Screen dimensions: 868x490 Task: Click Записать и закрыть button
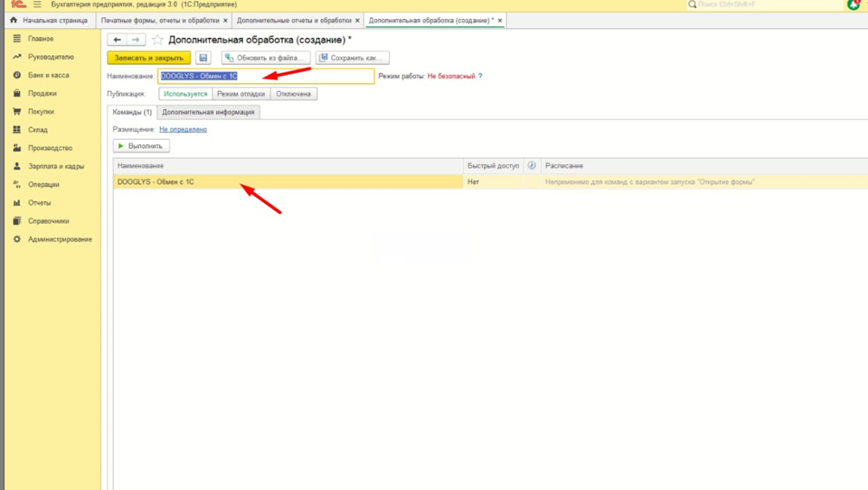click(x=149, y=58)
